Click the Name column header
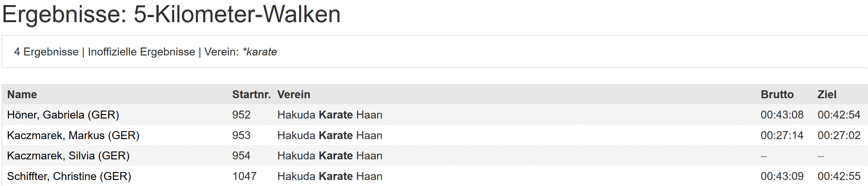This screenshot has width=868, height=186. point(22,94)
